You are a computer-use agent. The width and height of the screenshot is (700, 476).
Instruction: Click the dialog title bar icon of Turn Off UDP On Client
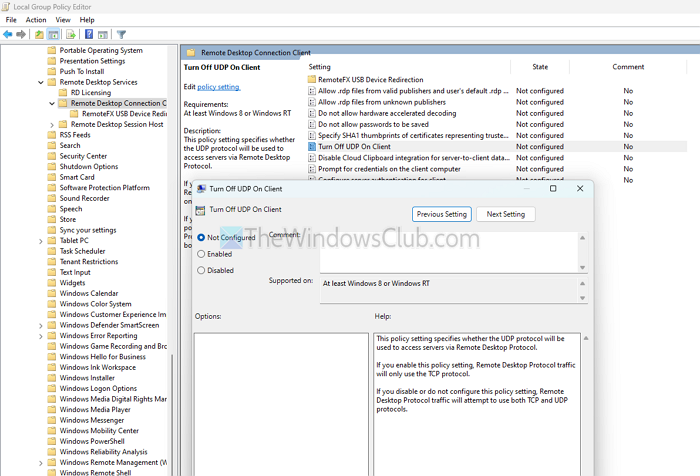pos(201,189)
